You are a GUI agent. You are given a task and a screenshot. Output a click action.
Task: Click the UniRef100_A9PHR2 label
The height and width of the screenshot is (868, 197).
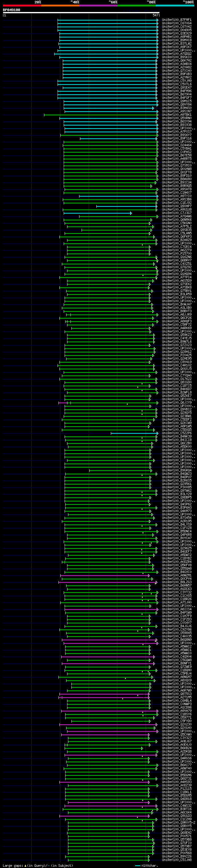[x=177, y=37]
